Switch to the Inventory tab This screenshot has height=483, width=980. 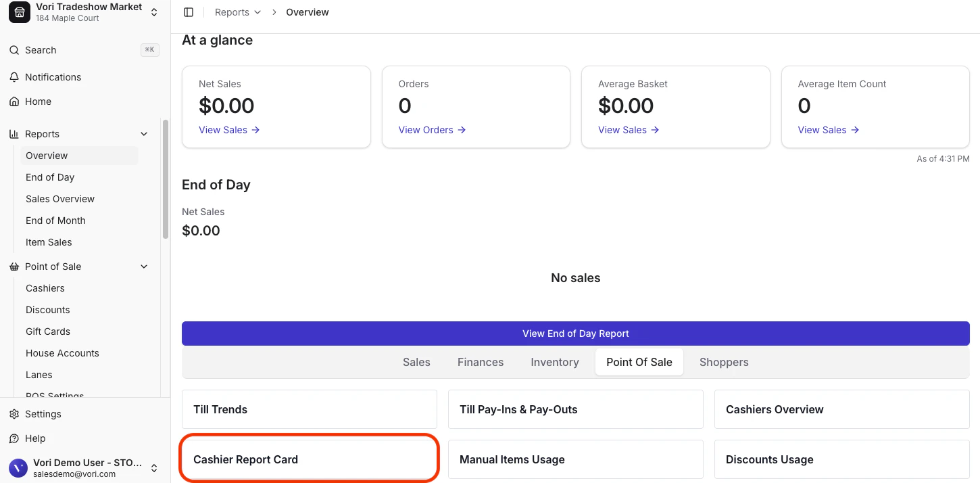[x=555, y=363]
